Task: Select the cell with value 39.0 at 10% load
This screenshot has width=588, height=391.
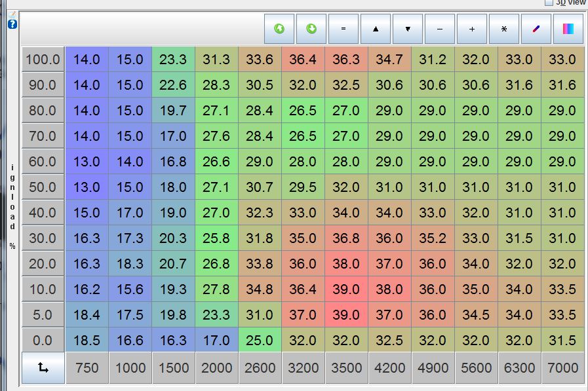Action: (x=346, y=289)
